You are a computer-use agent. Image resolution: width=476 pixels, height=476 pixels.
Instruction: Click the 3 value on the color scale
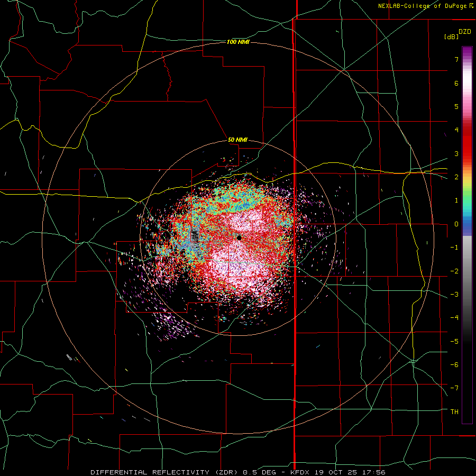pyautogui.click(x=456, y=153)
